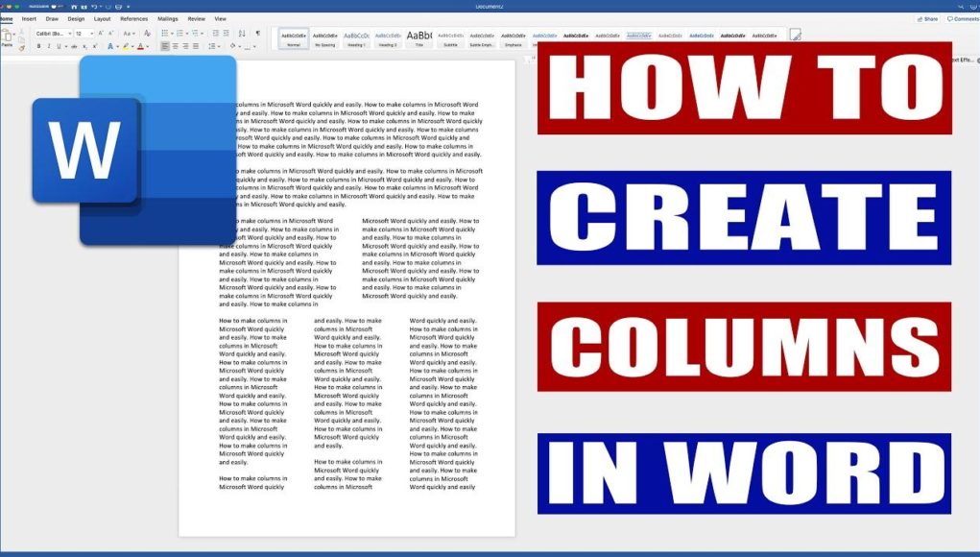Switch to the References tab
Viewport: 980px width, 557px height.
tap(133, 19)
